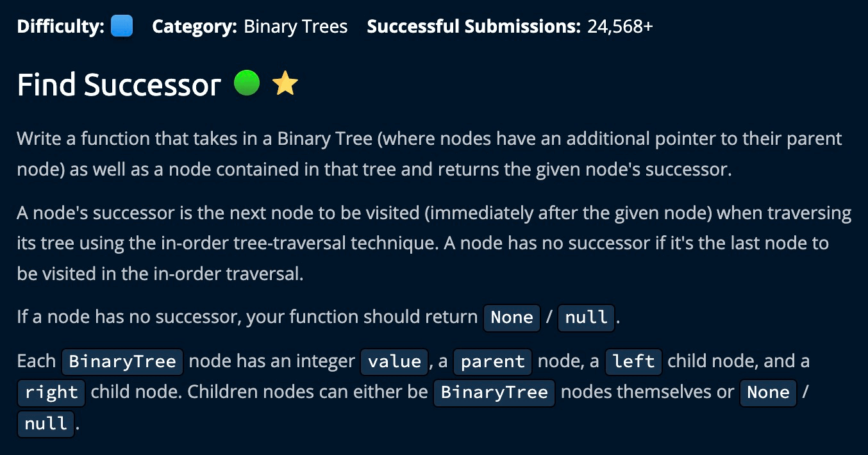This screenshot has height=455, width=868.
Task: Click the "right" code chip
Action: [51, 392]
